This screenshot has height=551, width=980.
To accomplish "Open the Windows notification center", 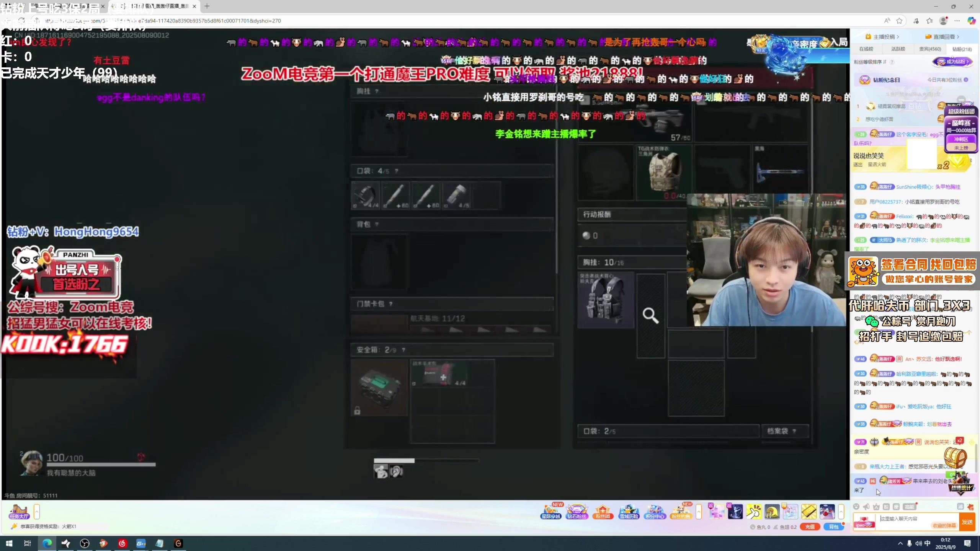I will 967,543.
